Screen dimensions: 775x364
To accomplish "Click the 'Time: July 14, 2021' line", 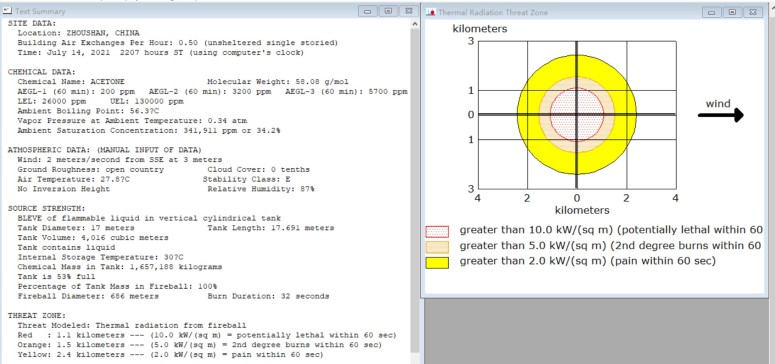I will 161,52.
